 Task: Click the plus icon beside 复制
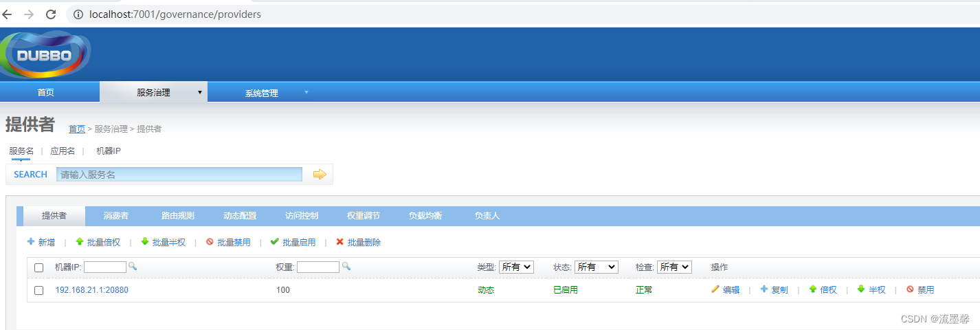[764, 289]
